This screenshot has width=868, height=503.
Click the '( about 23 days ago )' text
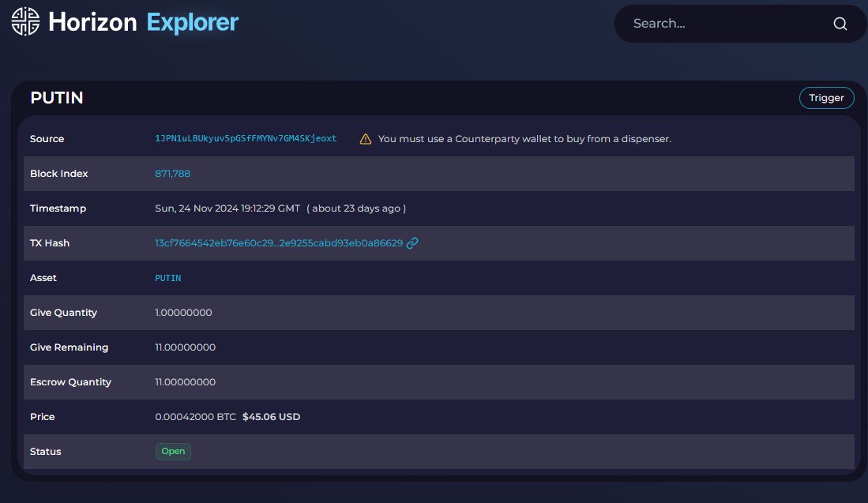pos(356,208)
